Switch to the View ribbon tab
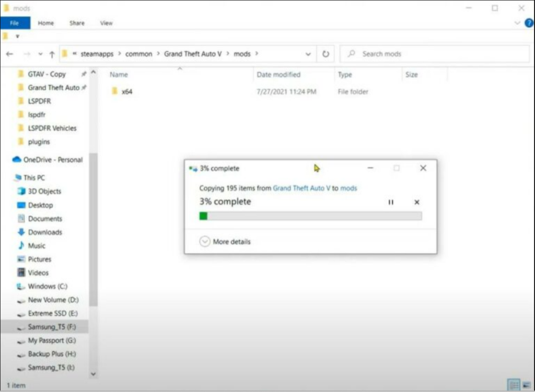Image resolution: width=535 pixels, height=392 pixels. click(x=106, y=23)
